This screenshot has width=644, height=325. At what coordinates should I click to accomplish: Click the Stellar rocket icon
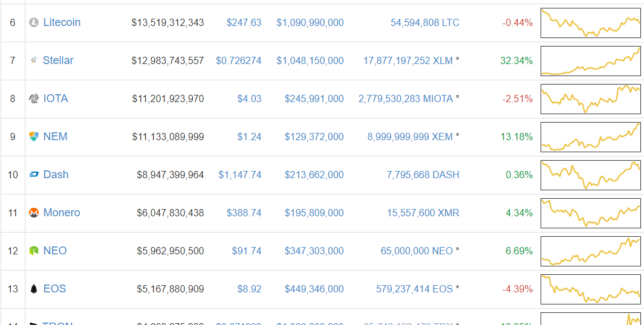coord(34,61)
